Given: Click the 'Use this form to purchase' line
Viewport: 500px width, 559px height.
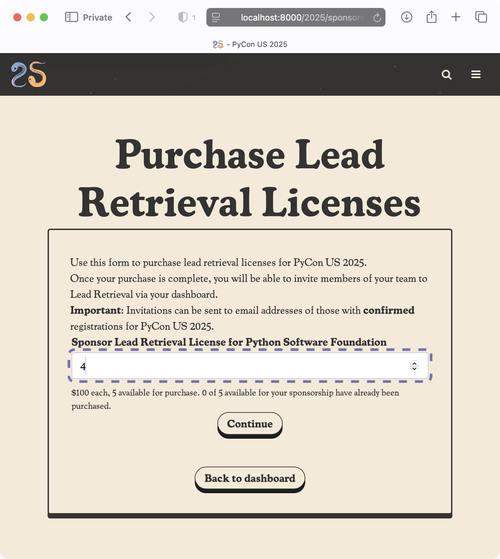Looking at the screenshot, I should tap(218, 263).
